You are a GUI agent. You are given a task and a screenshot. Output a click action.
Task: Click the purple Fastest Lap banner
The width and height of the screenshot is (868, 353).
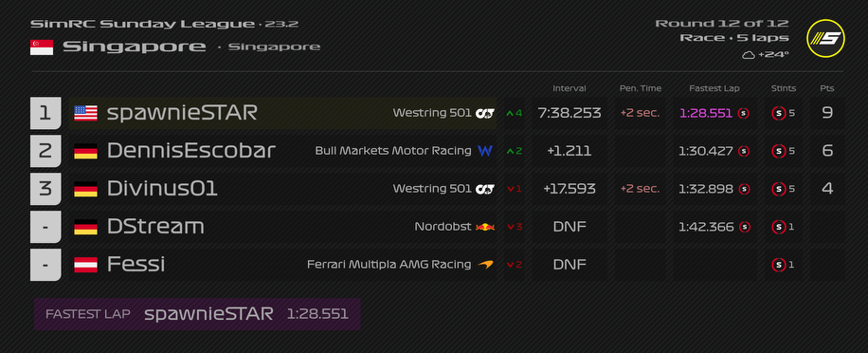(x=197, y=314)
